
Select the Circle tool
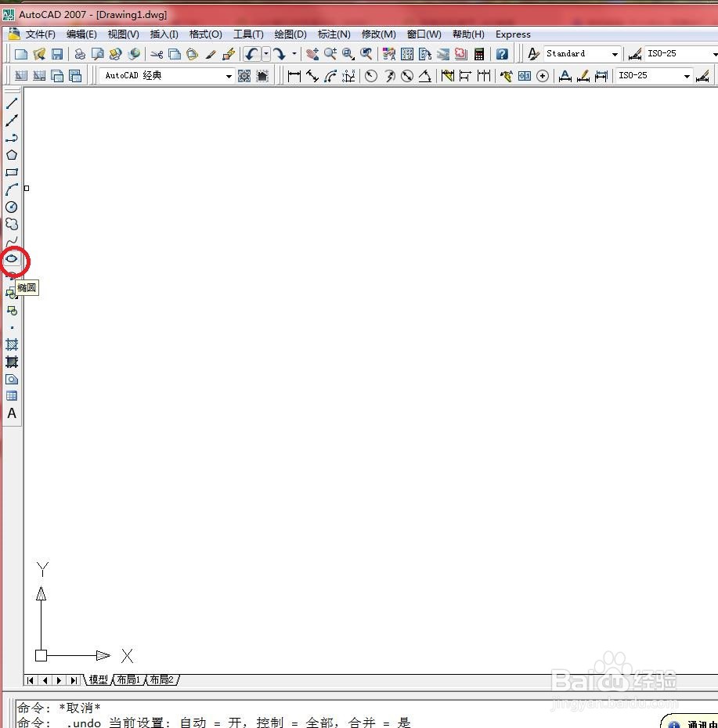[x=12, y=207]
